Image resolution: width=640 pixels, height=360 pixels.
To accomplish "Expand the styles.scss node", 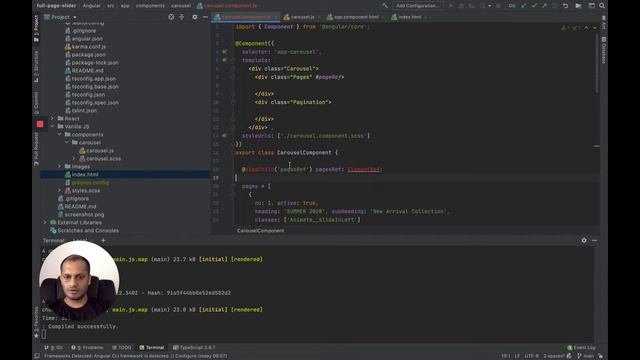I will [59, 191].
